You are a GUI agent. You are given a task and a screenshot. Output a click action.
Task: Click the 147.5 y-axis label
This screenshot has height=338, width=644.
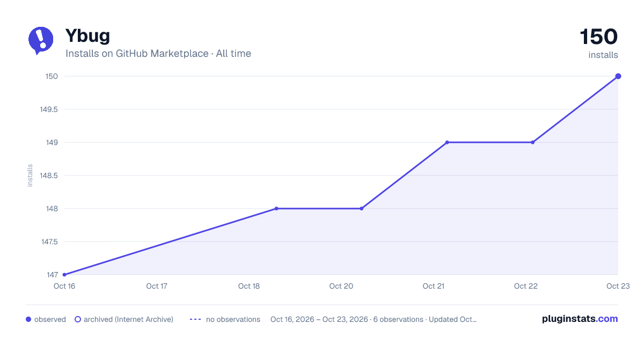[x=49, y=241]
